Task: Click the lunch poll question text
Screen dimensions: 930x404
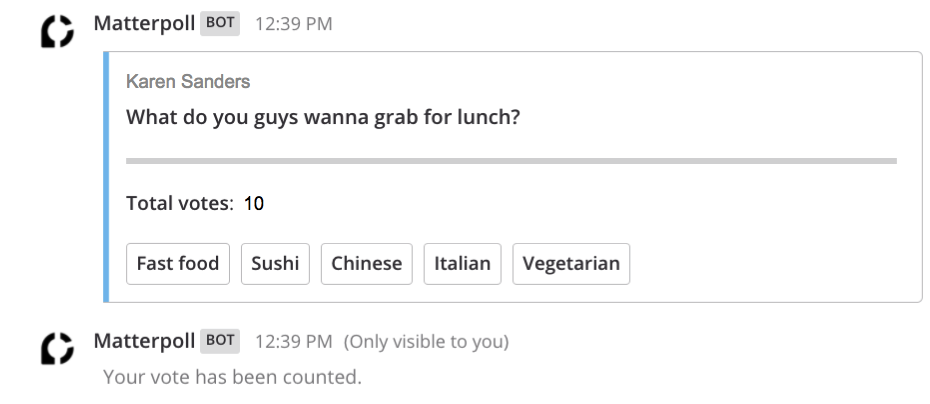Action: point(323,117)
